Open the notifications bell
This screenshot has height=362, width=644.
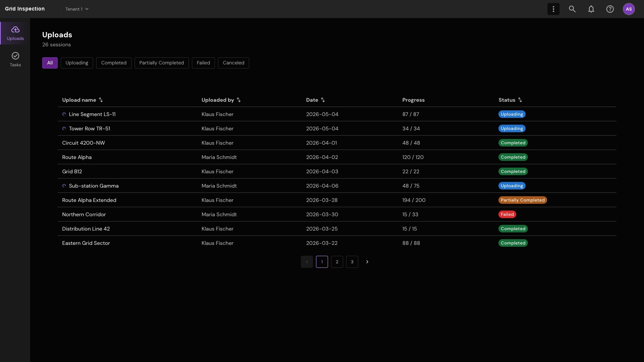click(x=591, y=9)
